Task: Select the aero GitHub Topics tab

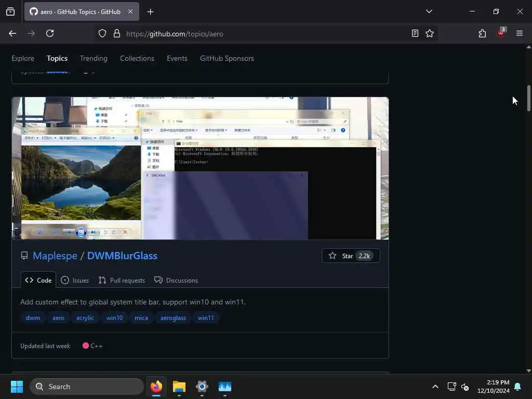Action: 82,12
